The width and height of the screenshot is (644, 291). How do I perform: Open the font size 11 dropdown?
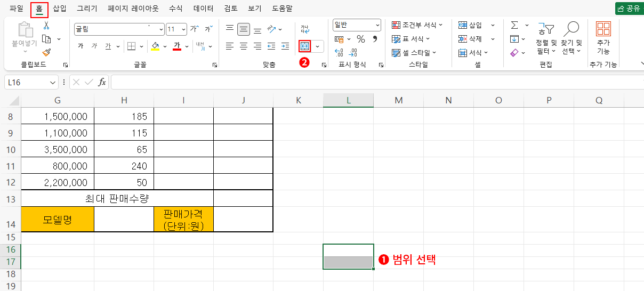[x=184, y=29]
